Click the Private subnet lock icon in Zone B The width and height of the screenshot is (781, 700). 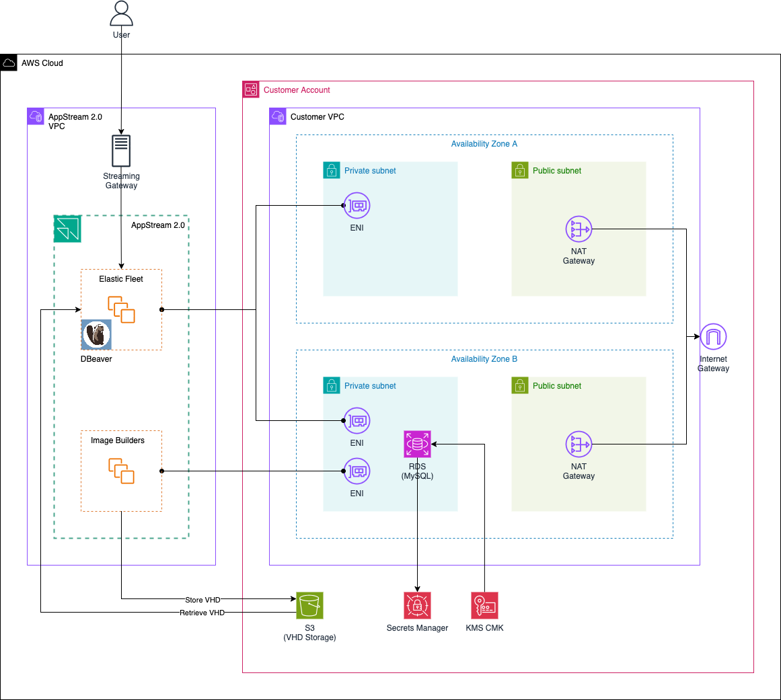click(331, 385)
